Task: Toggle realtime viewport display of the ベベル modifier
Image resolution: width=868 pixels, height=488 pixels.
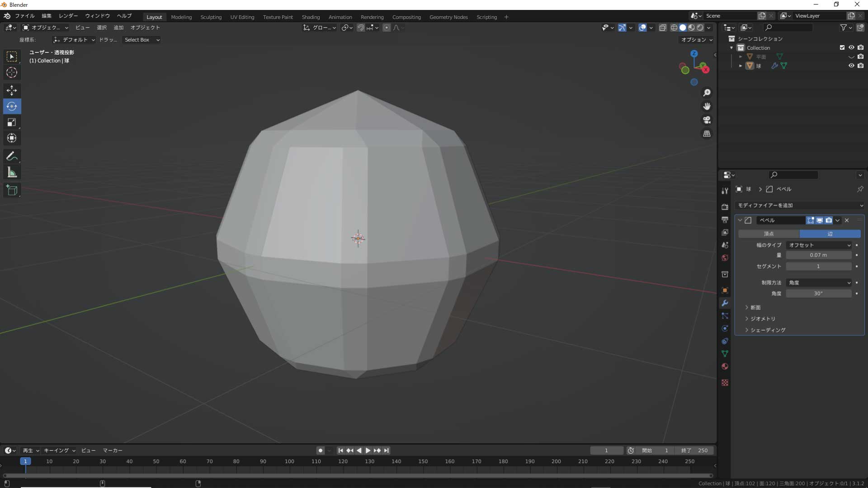Action: tap(820, 220)
